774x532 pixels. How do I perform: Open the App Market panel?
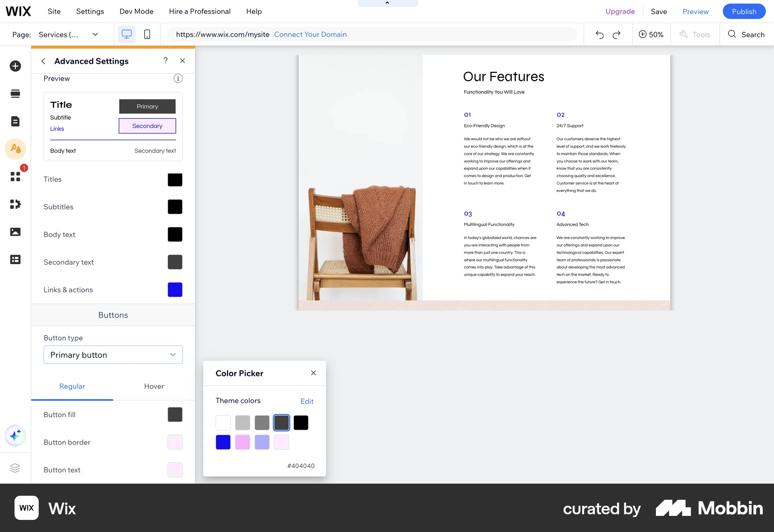pyautogui.click(x=15, y=176)
